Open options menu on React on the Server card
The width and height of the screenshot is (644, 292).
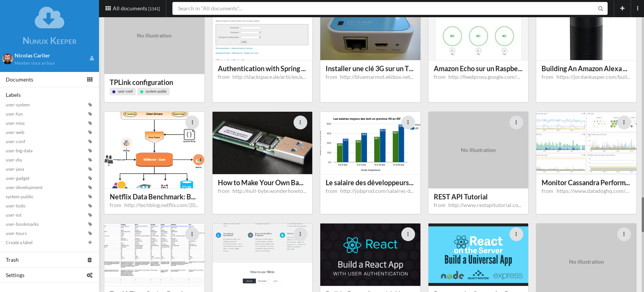pyautogui.click(x=516, y=234)
